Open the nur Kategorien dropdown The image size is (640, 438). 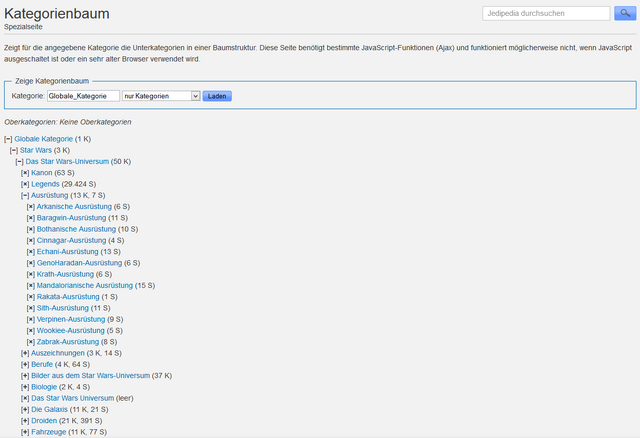coord(161,96)
